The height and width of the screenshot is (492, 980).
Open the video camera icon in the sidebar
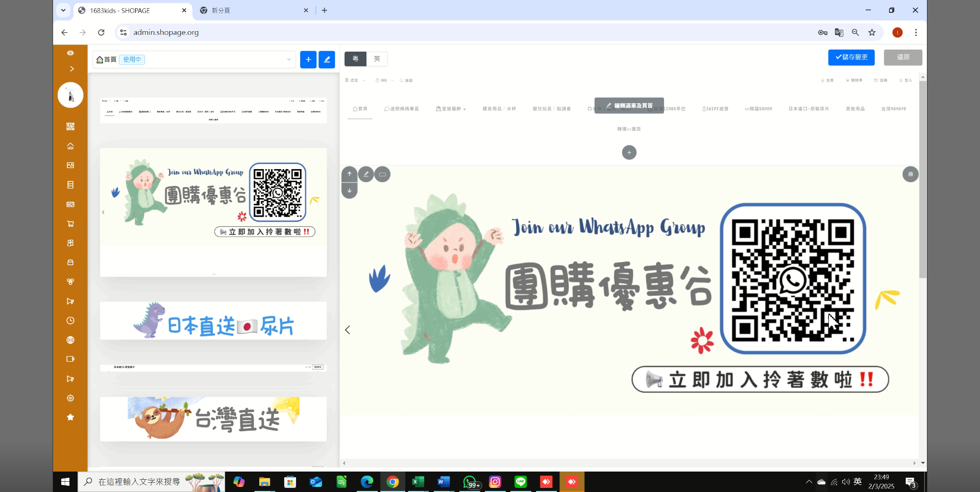click(70, 359)
